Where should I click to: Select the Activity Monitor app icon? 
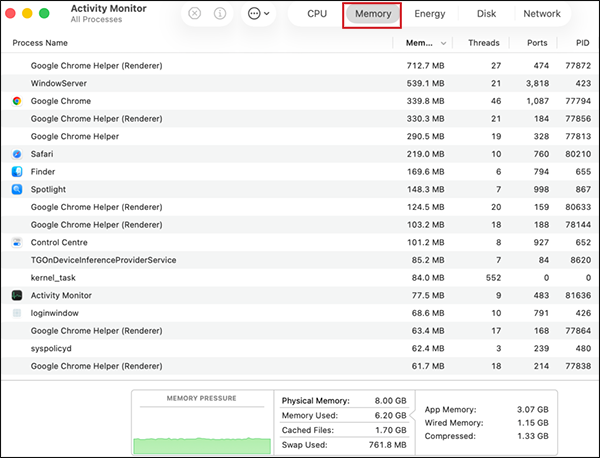17,295
